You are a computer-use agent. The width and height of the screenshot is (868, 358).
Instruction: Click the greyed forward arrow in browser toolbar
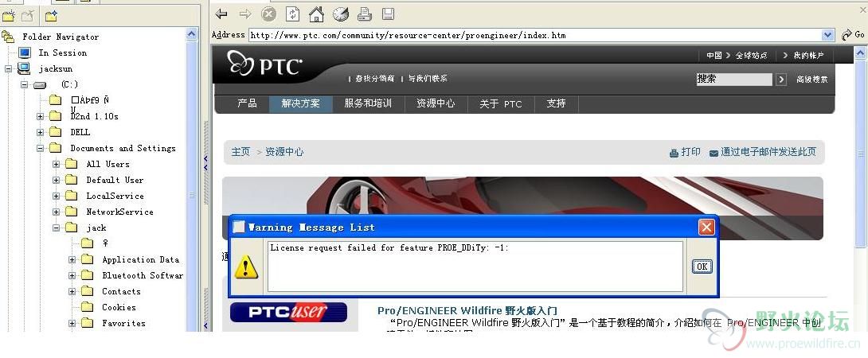(245, 14)
